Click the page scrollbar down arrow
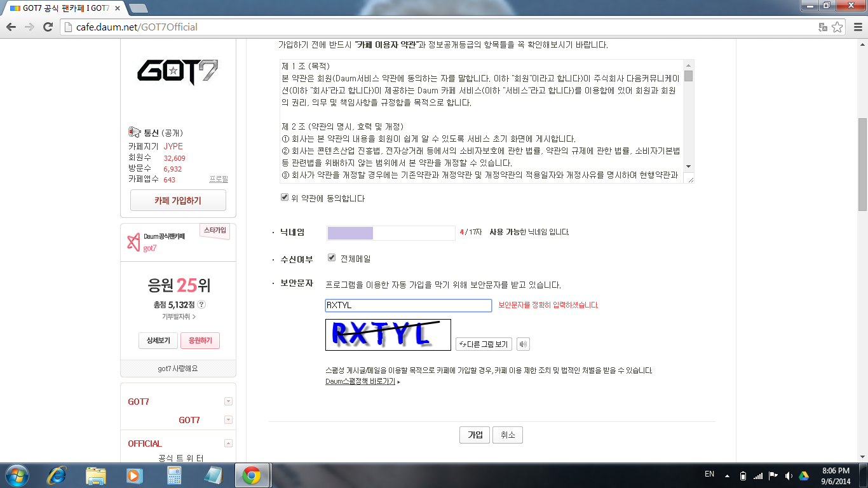The image size is (868, 488). (862, 457)
